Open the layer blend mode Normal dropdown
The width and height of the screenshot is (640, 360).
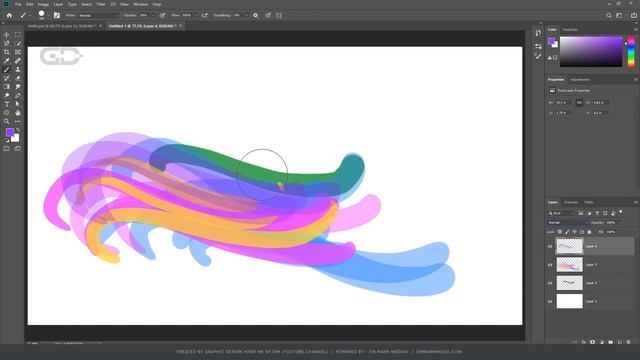click(x=567, y=222)
